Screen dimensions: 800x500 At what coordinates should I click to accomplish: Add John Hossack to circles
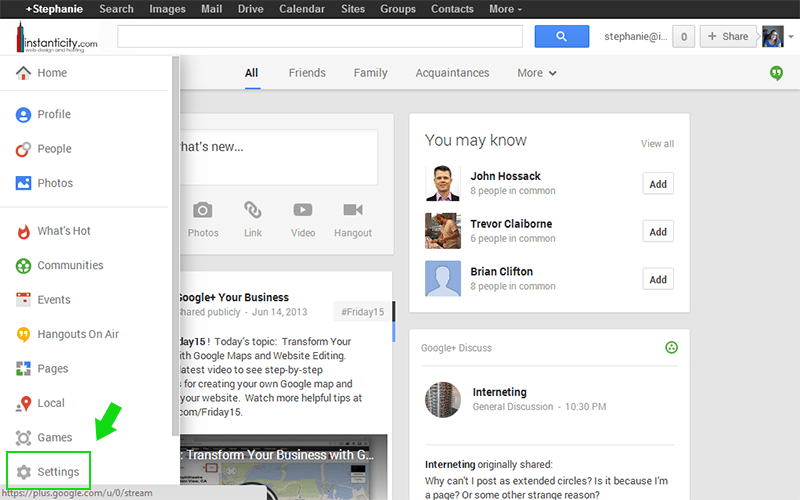coord(658,184)
